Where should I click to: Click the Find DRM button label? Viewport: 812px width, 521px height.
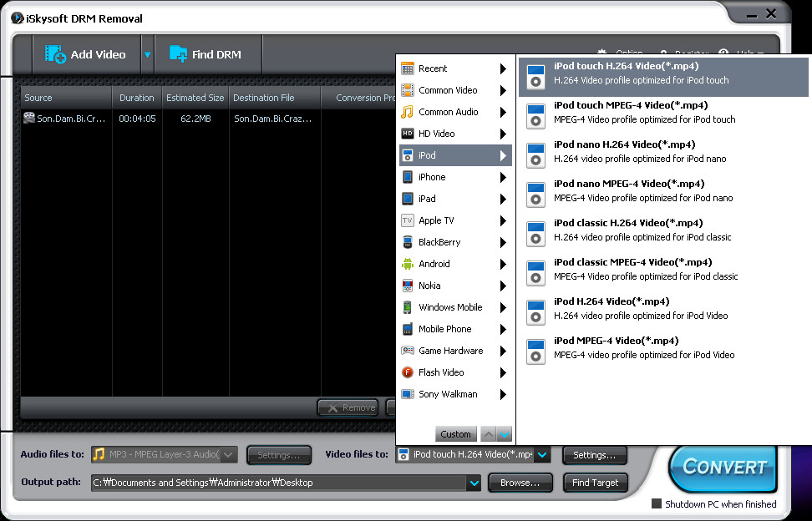(x=216, y=54)
